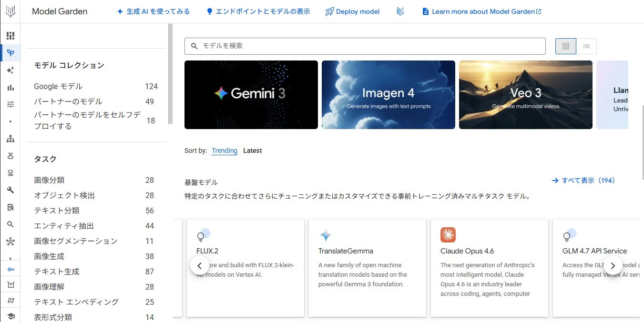The width and height of the screenshot is (644, 322).
Task: Click the TranslateGemma sparkle logo
Action: (x=326, y=235)
